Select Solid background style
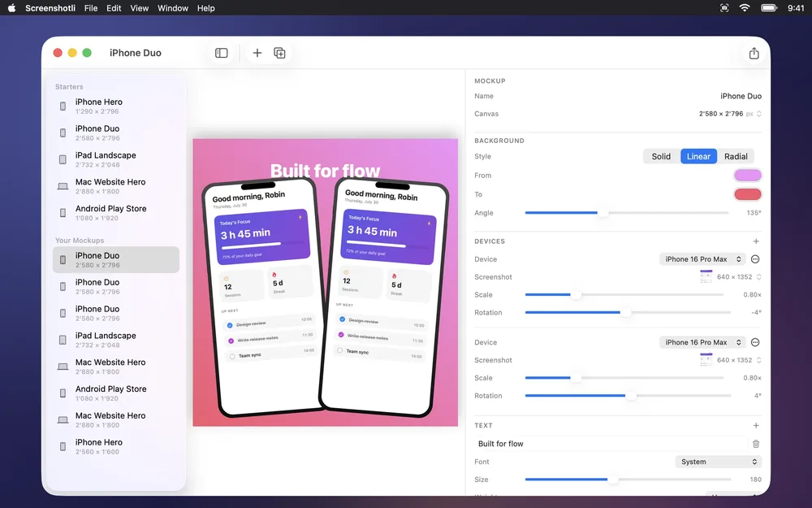 coord(661,157)
